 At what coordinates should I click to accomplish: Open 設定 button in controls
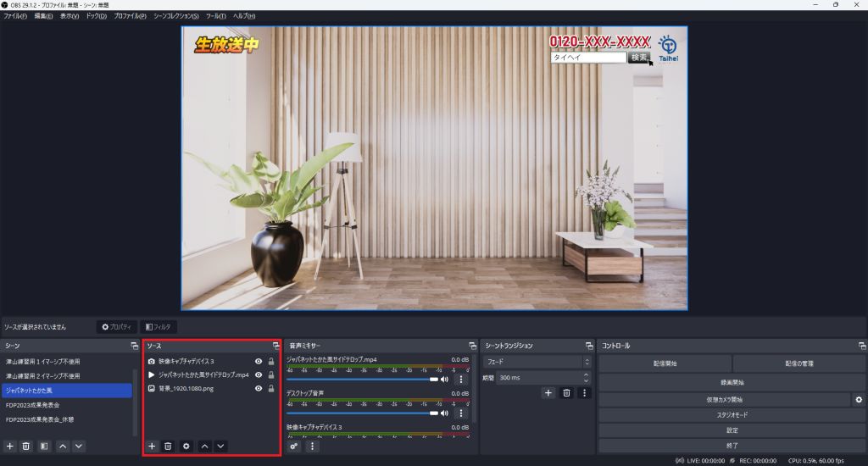(732, 430)
